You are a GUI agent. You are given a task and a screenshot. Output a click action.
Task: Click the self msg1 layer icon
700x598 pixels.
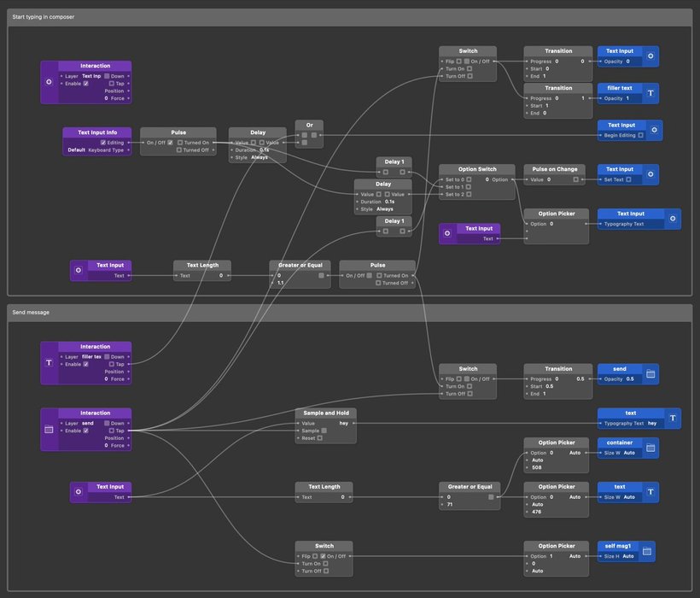pos(647,551)
